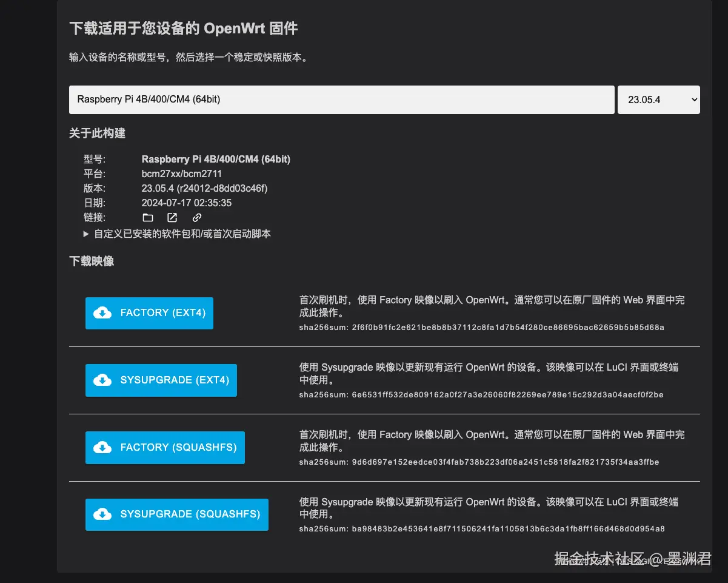Click the description beside FACTORY (SQUASHFS) button
The width and height of the screenshot is (728, 583).
(x=492, y=441)
